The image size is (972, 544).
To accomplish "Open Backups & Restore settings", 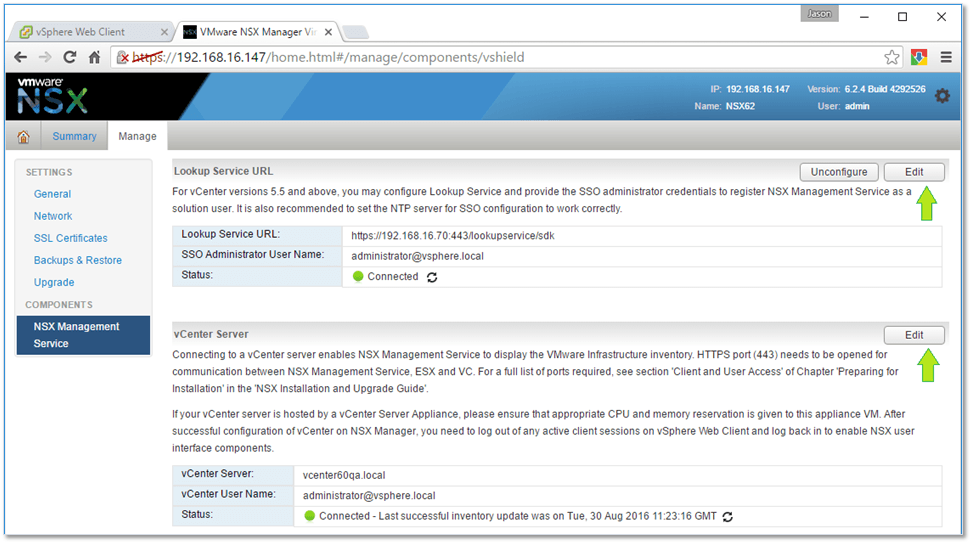I will [78, 260].
